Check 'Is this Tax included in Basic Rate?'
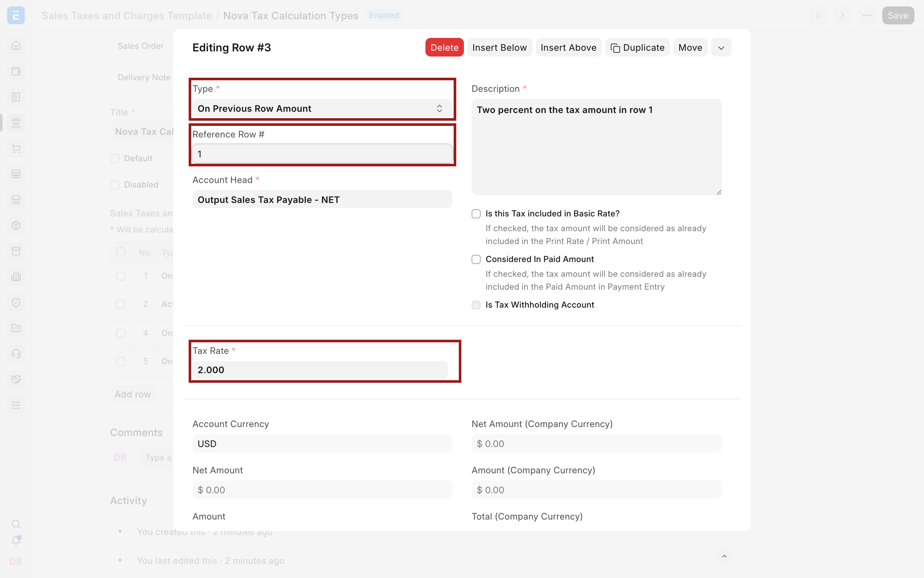The height and width of the screenshot is (578, 924). 476,214
